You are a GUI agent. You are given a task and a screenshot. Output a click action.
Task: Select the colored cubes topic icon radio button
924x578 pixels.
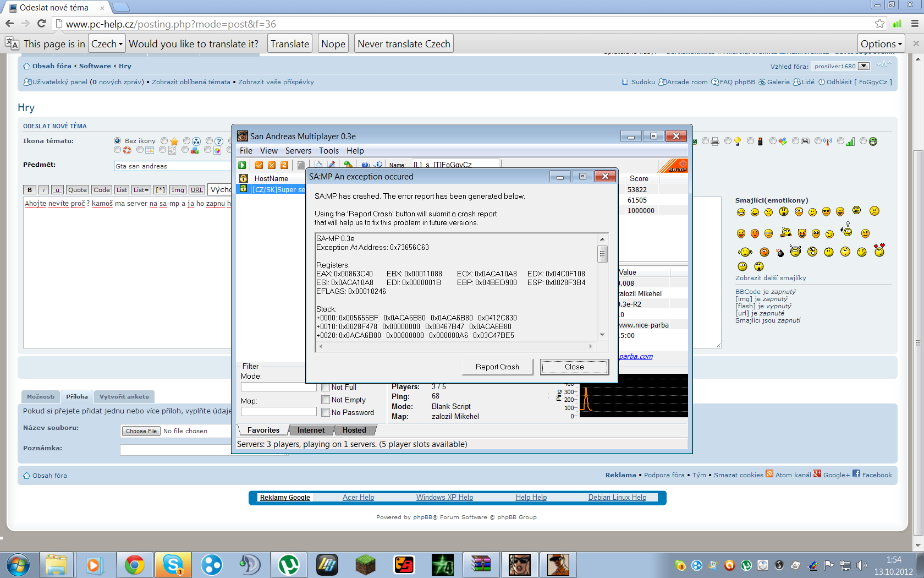click(185, 150)
